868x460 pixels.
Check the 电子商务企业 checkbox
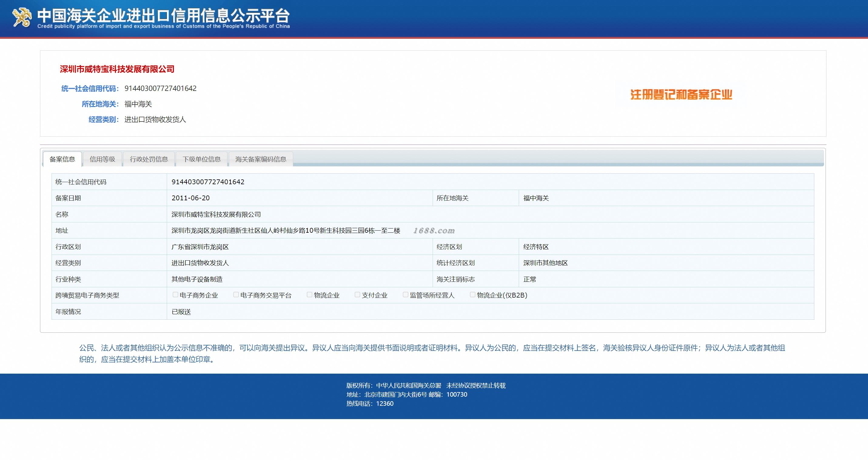tap(175, 295)
